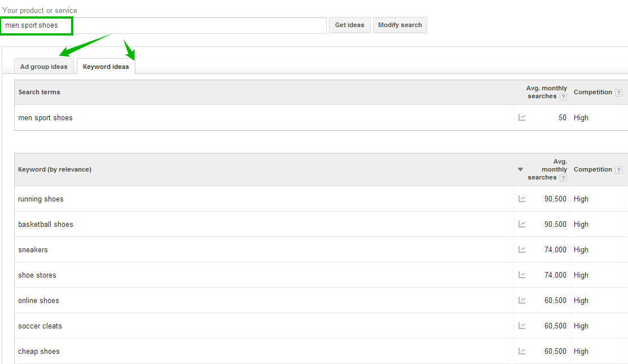This screenshot has width=628, height=364.
Task: Sort by the Keyword (by relevance) header
Action: point(55,169)
